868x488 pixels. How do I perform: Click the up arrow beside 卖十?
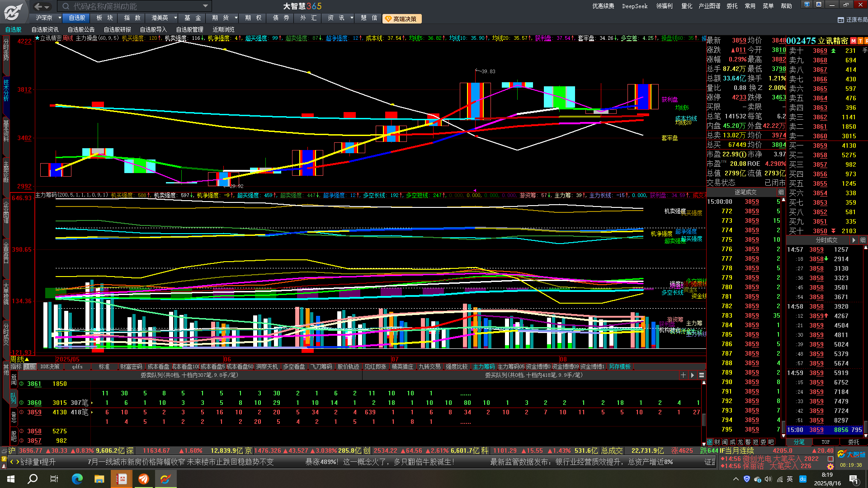point(833,51)
